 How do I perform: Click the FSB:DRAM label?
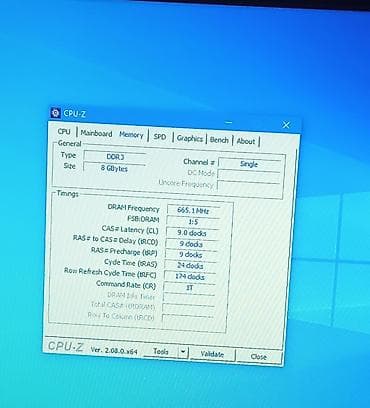pos(143,219)
